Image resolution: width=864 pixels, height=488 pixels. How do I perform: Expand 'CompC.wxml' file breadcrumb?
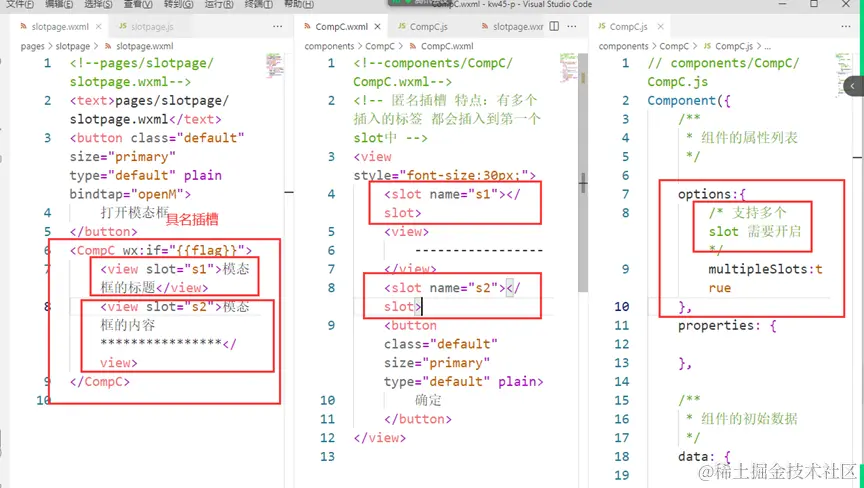447,46
